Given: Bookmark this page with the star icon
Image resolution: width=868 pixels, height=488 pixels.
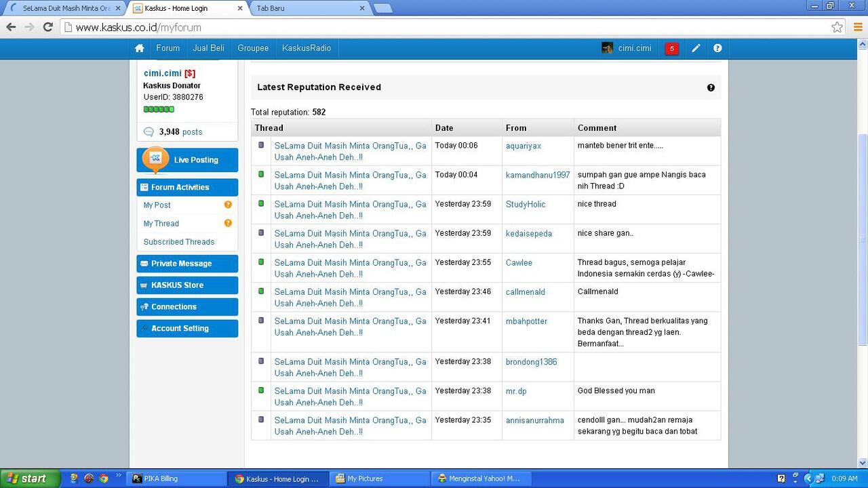Looking at the screenshot, I should pyautogui.click(x=837, y=27).
